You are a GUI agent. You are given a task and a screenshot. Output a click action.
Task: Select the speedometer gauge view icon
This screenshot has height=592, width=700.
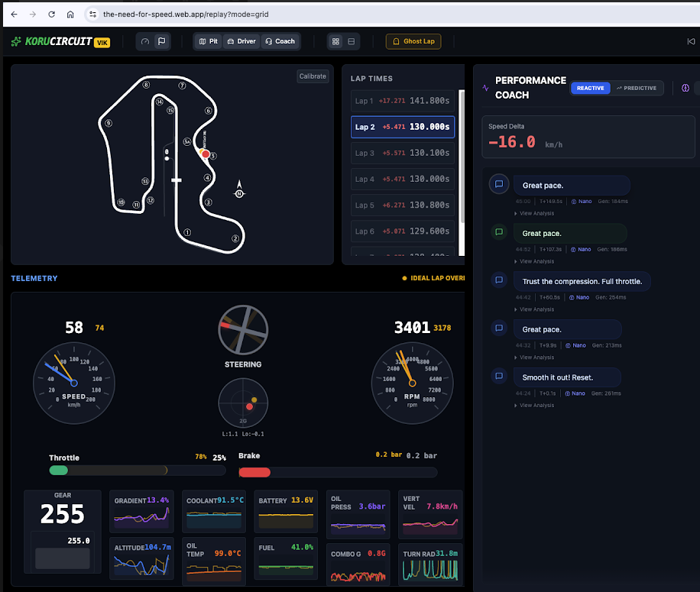(145, 41)
